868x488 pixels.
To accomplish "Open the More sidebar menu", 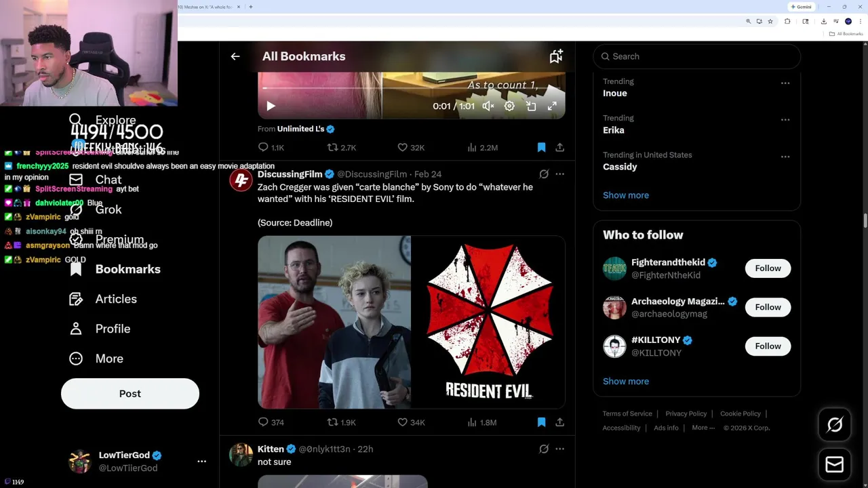I will 96,359.
